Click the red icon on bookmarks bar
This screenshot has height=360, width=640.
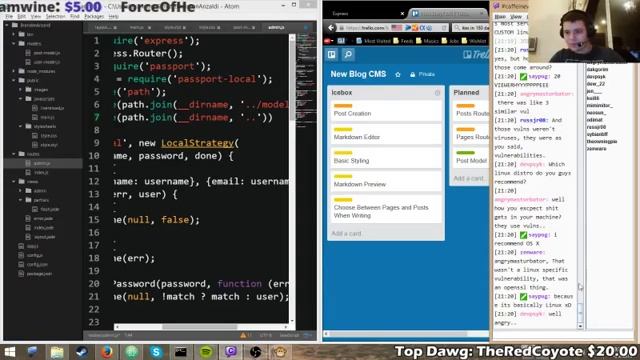point(327,41)
